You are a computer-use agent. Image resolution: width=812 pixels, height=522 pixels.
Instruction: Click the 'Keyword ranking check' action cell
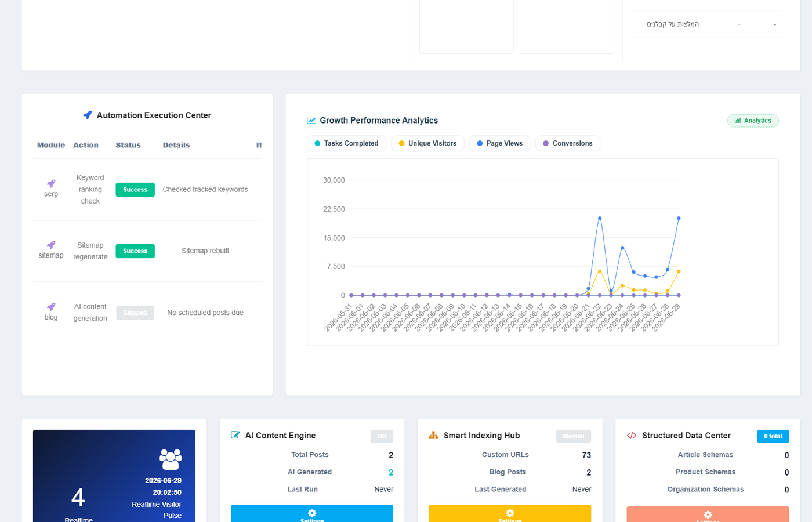click(90, 189)
